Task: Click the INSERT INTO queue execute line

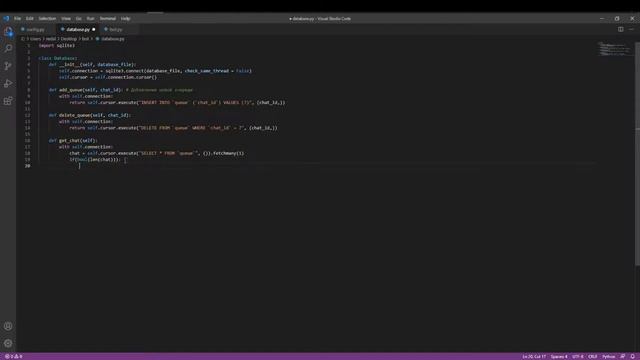Action: click(177, 102)
